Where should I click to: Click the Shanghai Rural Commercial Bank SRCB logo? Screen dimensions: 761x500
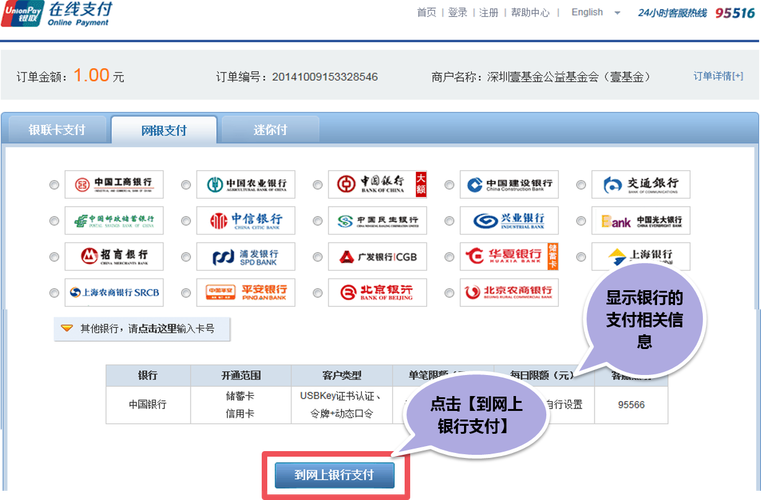tap(114, 292)
